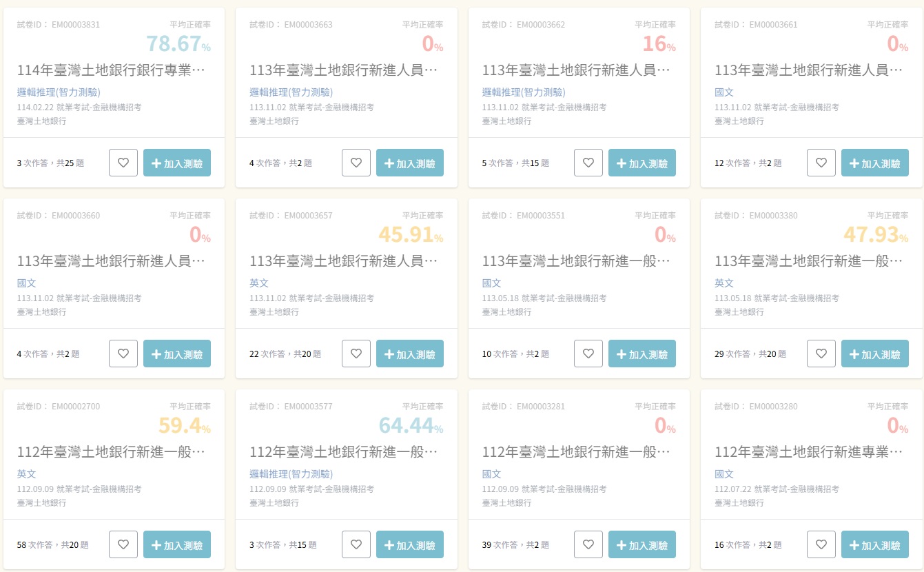Click heart icon on exam EM00003663 card
The height and width of the screenshot is (572, 924).
coord(356,163)
